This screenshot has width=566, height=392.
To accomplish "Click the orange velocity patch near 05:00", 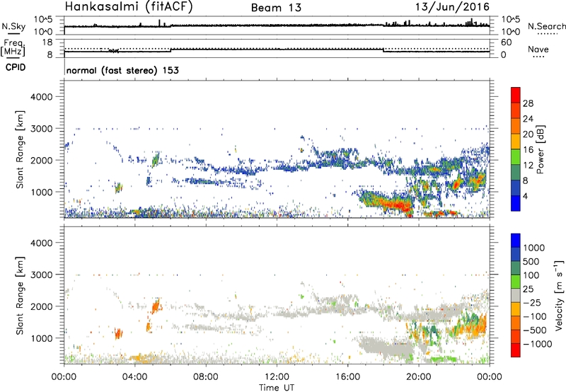I will point(156,307).
